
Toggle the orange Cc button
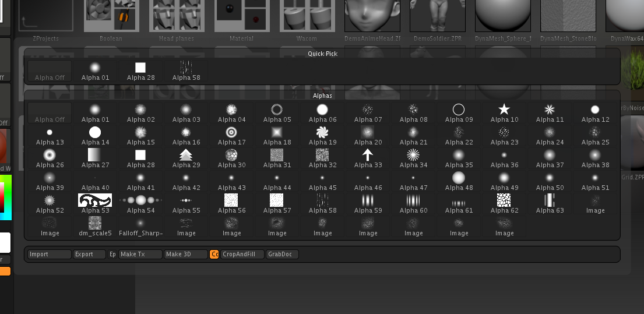(x=214, y=254)
